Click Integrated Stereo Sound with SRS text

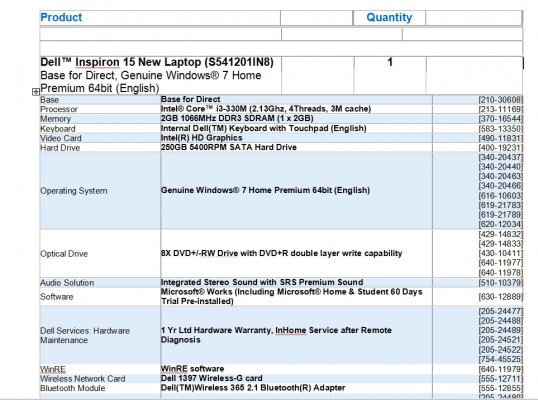point(262,282)
